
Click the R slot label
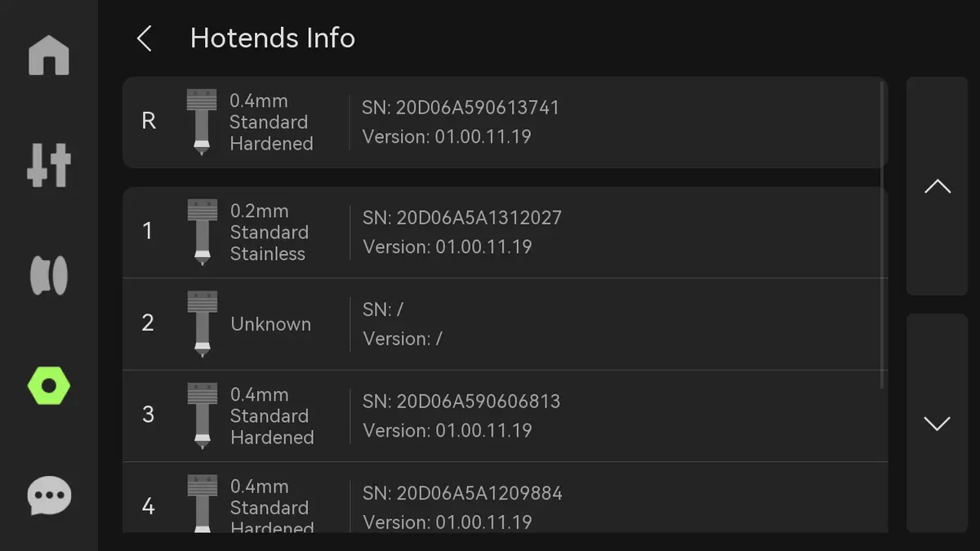tap(149, 121)
